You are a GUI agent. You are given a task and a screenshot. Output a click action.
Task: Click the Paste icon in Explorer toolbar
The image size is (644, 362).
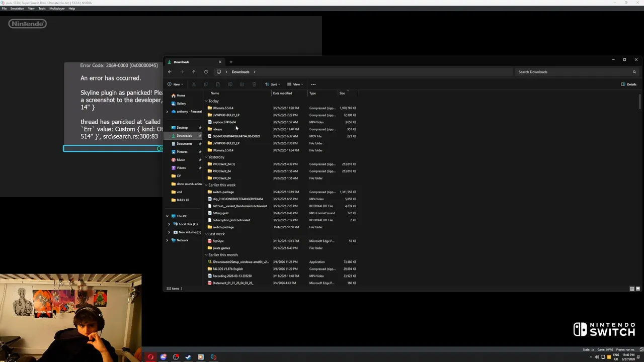[x=218, y=84]
